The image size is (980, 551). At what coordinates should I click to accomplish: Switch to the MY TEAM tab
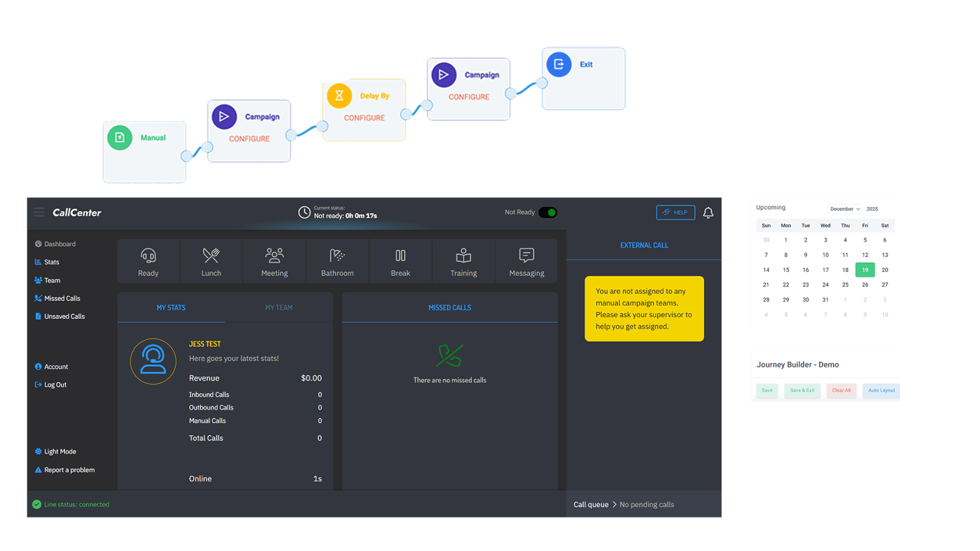[x=279, y=308]
